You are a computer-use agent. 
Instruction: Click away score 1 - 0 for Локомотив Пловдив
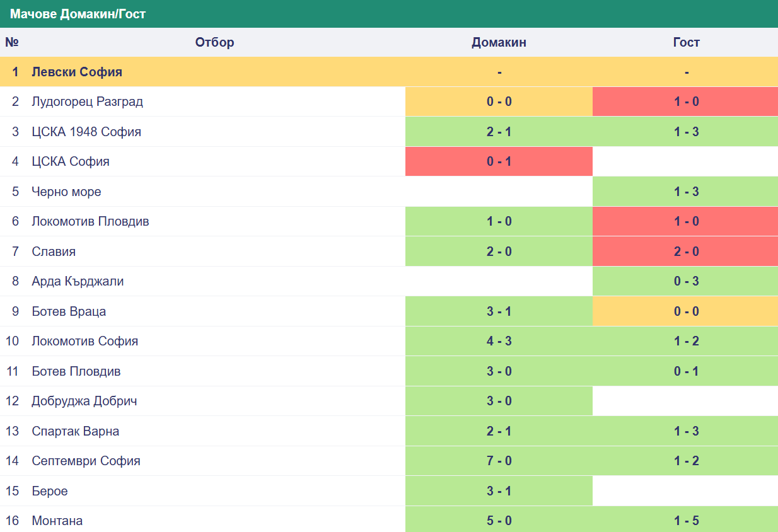pos(686,221)
